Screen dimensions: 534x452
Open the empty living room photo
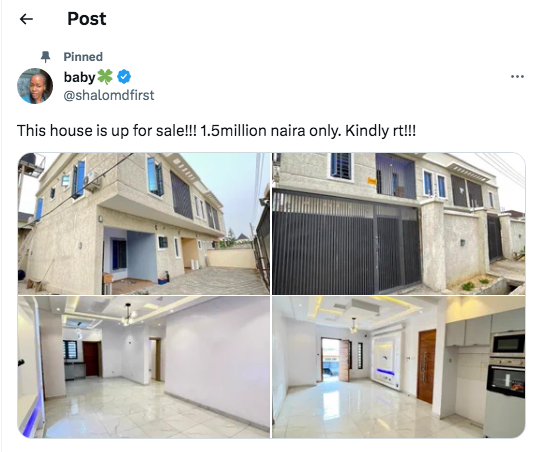[144, 367]
